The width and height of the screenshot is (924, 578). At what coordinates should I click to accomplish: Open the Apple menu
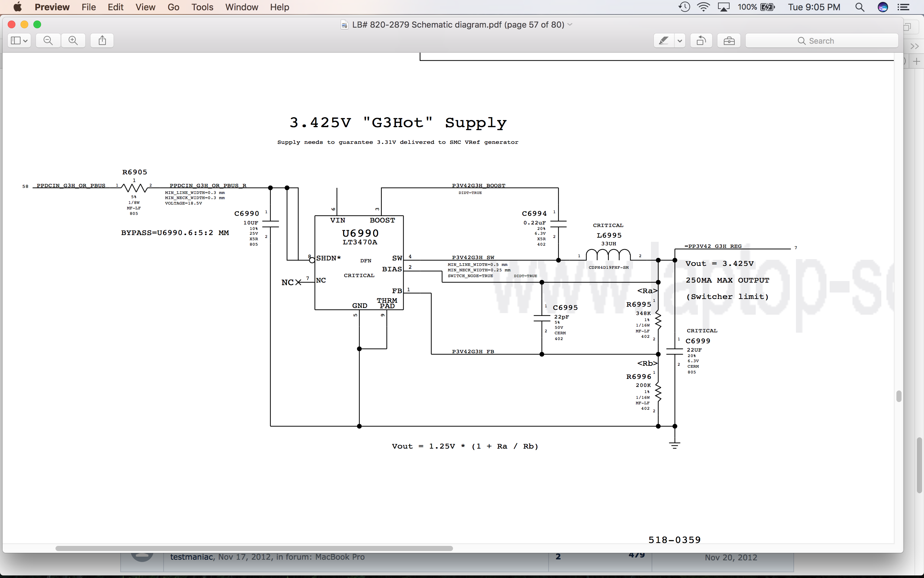[x=18, y=7]
